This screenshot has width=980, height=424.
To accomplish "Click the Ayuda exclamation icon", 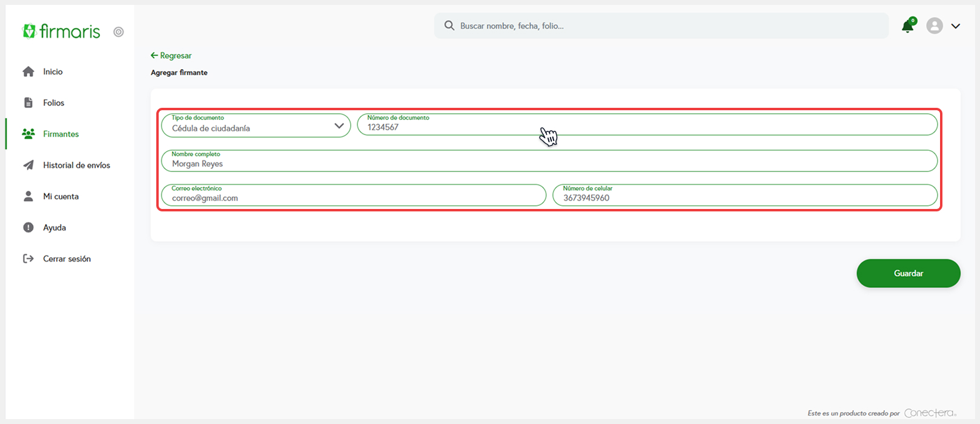I will coord(28,228).
